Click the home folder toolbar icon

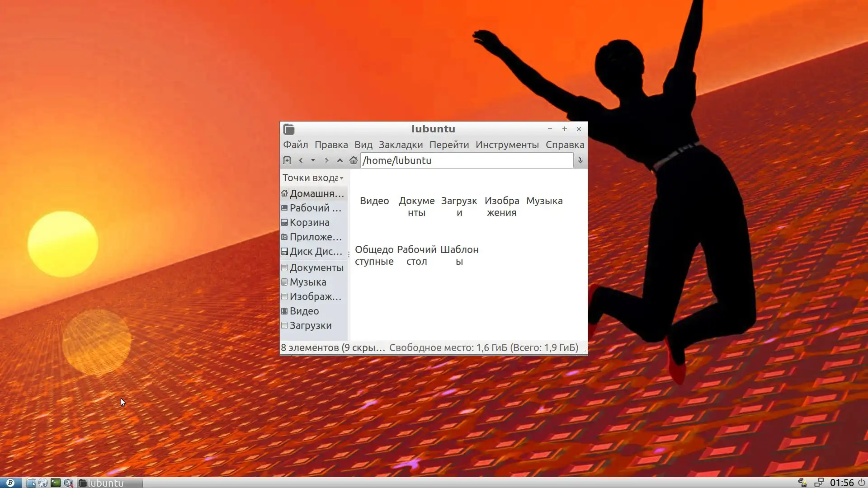pyautogui.click(x=354, y=160)
